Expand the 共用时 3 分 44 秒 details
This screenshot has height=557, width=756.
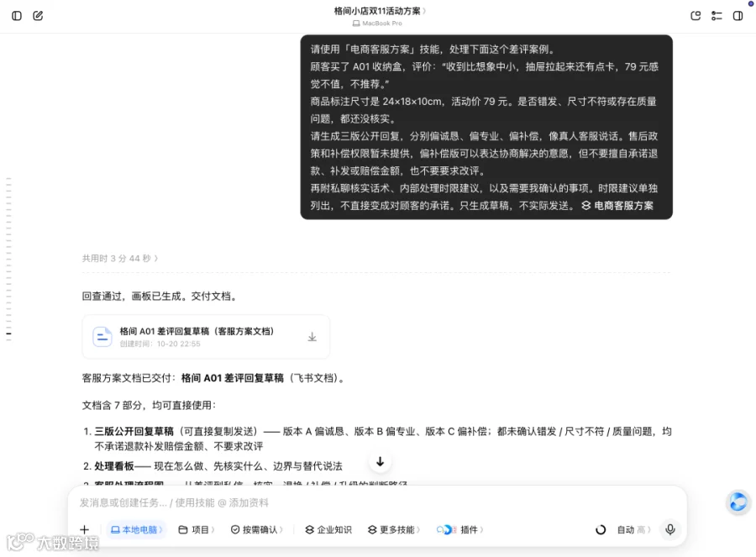tap(120, 259)
